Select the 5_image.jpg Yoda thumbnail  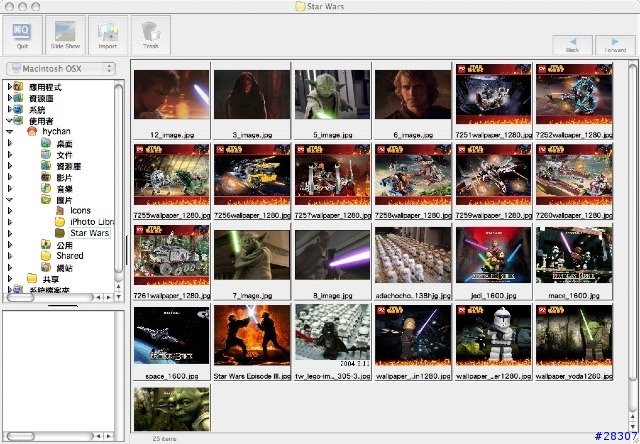click(332, 94)
